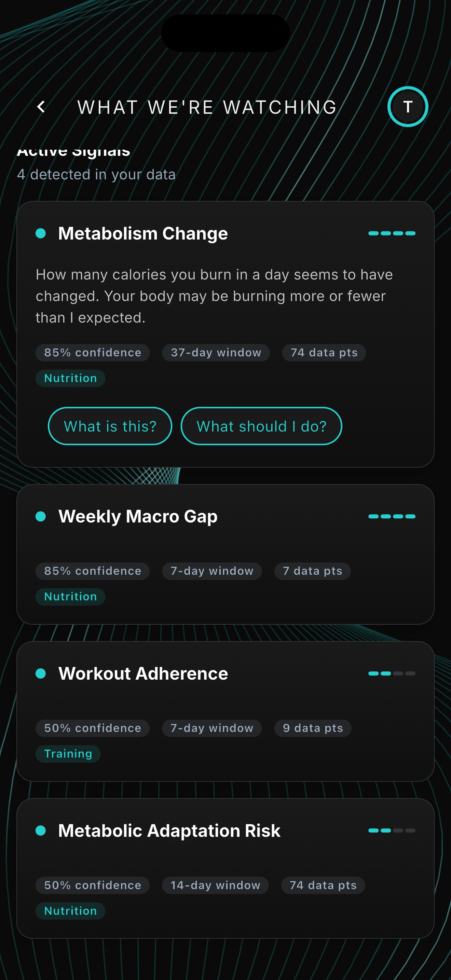The image size is (451, 980).
Task: Click the Weekly Macro Gap status dot
Action: point(41,516)
